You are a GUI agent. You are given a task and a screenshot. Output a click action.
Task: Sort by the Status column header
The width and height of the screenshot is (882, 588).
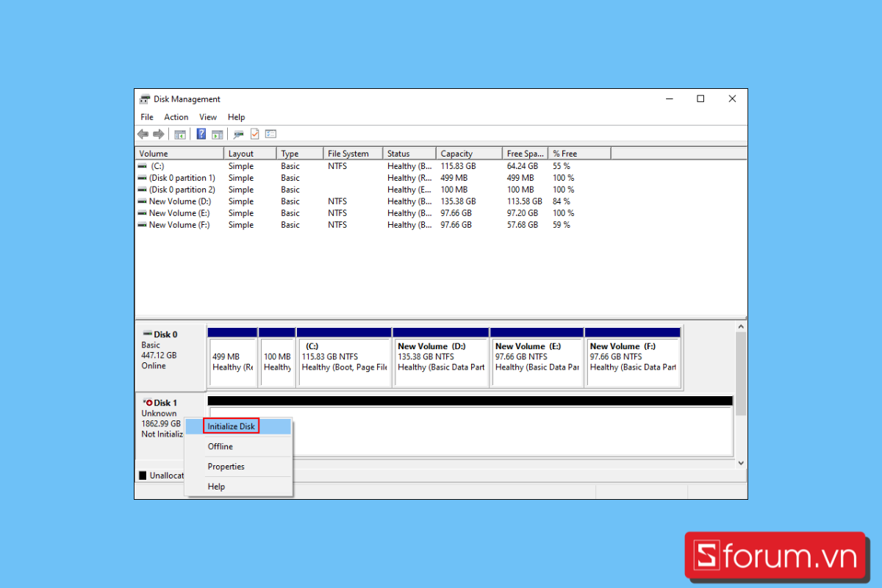click(409, 154)
